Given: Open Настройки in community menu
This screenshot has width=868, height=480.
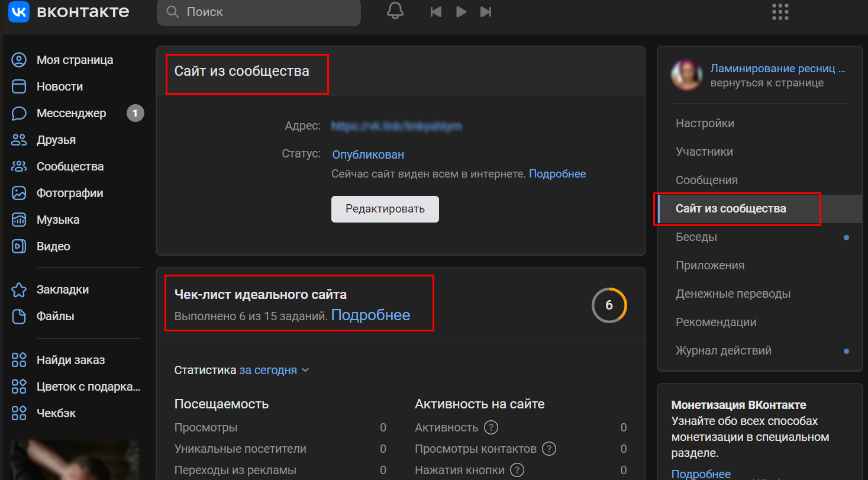Looking at the screenshot, I should [760, 123].
